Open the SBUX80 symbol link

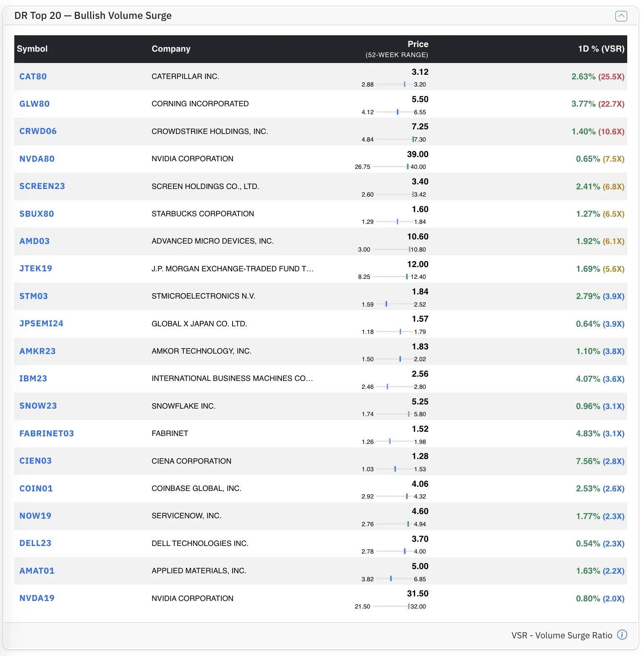[37, 214]
